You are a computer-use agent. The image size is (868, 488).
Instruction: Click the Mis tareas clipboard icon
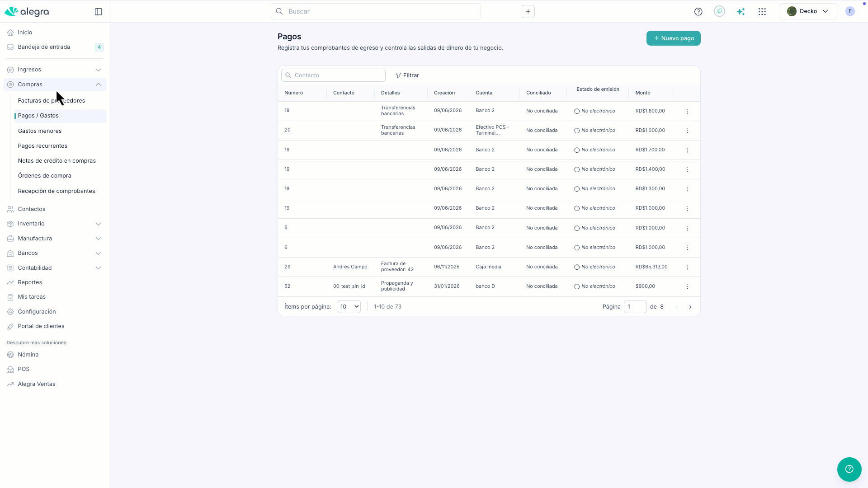(x=10, y=297)
